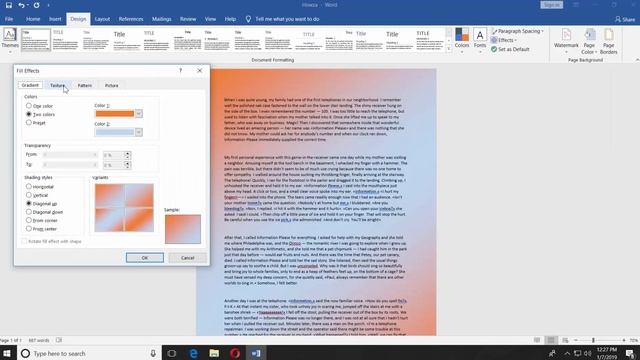Screen dimensions: 640x360
Task: Switch to Web Layout view icon
Action: click(x=565, y=340)
